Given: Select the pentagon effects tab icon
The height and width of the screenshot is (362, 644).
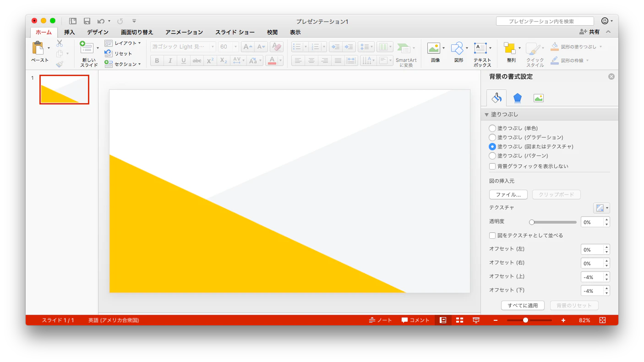Looking at the screenshot, I should (518, 98).
